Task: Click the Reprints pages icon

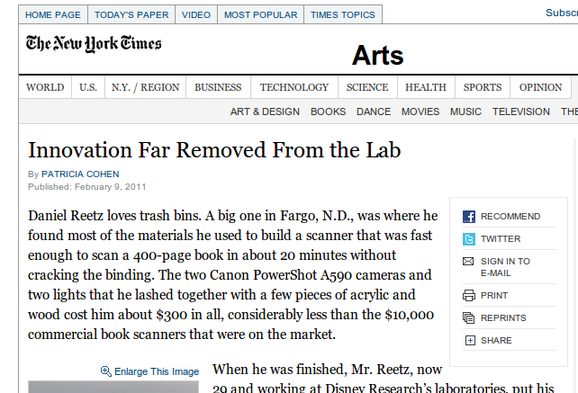Action: (x=469, y=318)
